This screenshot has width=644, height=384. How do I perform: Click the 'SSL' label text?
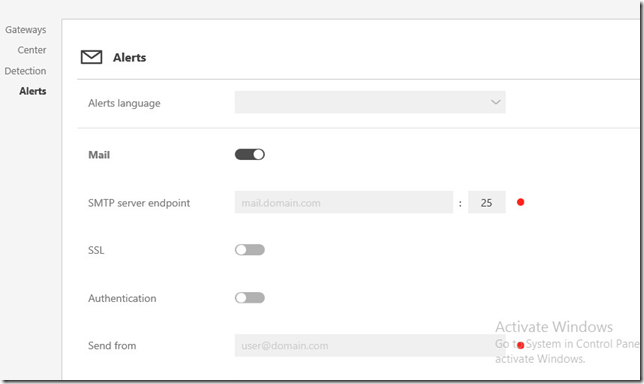coord(96,250)
